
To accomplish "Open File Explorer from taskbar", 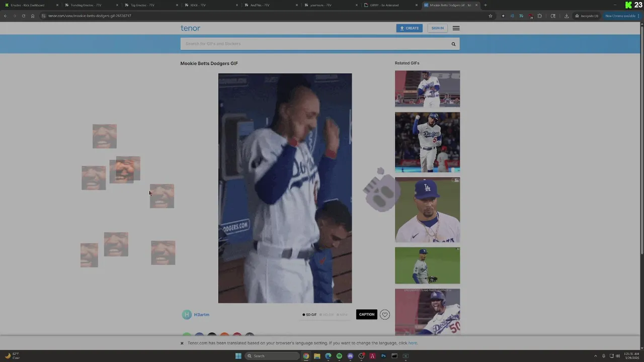I will point(317,356).
